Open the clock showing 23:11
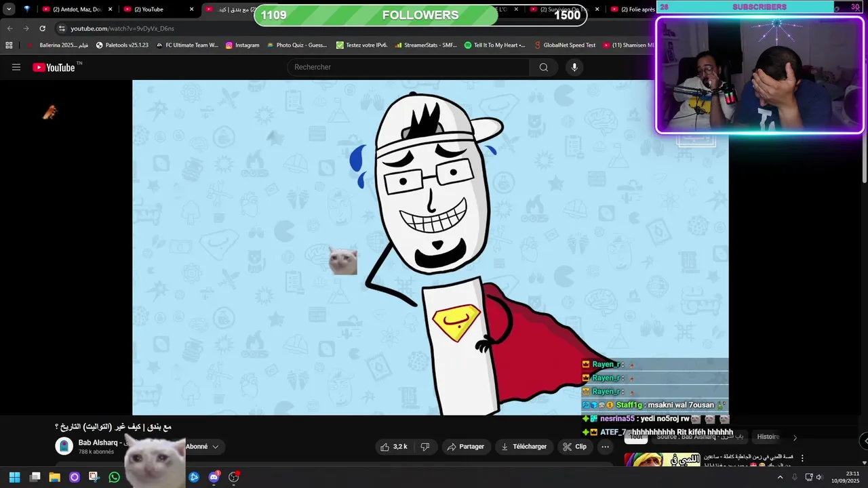 click(847, 477)
